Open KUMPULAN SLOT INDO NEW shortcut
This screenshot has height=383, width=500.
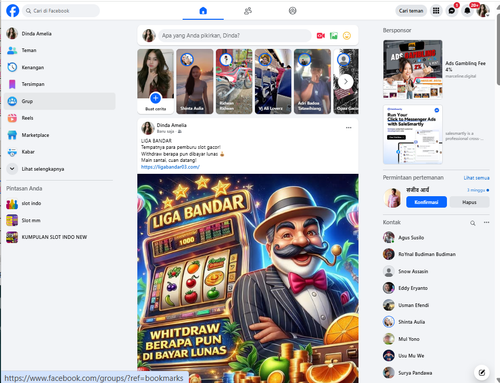[x=60, y=237]
